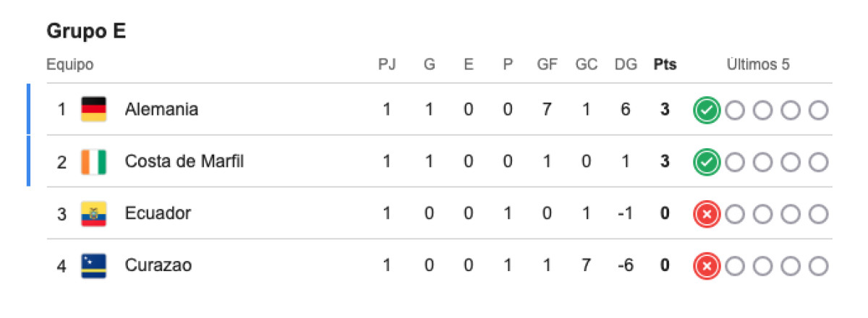Click the Germany flag icon
This screenshot has height=318, width=868.
[x=94, y=109]
